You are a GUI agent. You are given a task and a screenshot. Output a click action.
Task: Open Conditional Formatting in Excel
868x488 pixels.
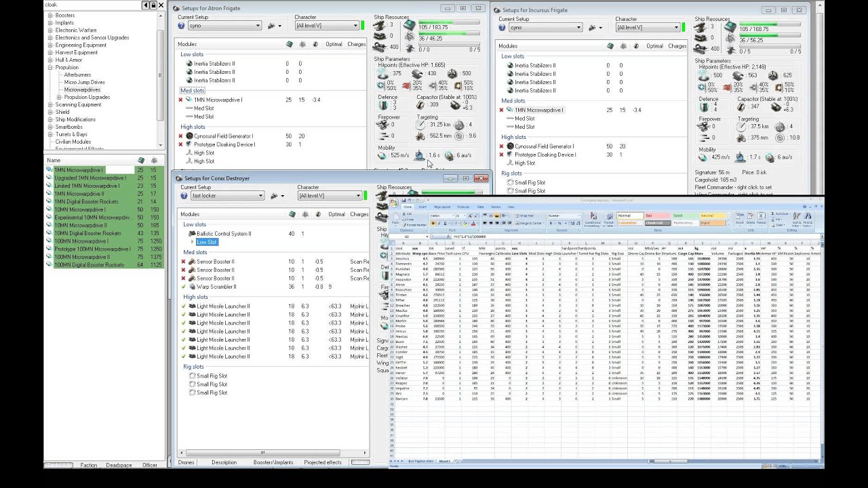[593, 220]
